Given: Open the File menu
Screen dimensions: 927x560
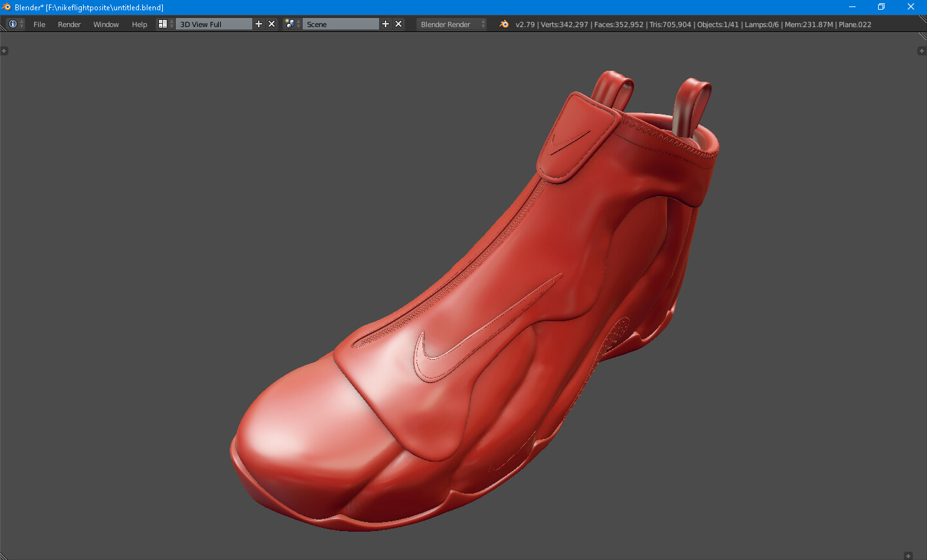Looking at the screenshot, I should point(39,24).
